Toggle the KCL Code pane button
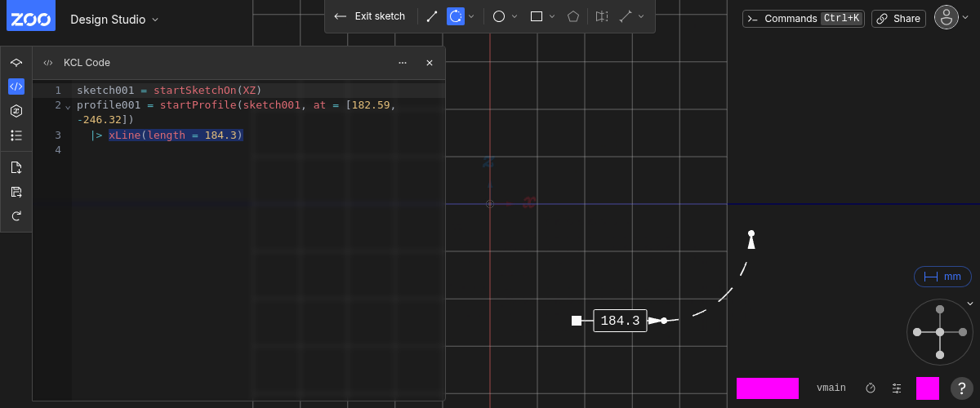 click(x=16, y=86)
